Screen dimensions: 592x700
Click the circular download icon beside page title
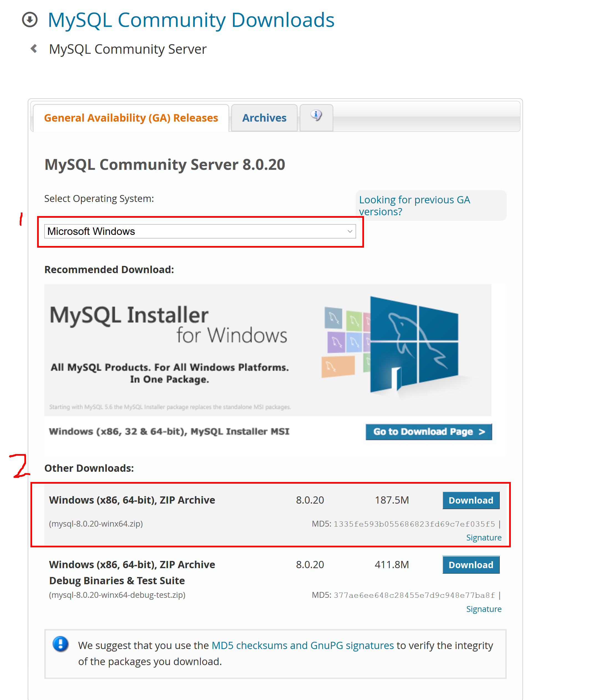click(30, 19)
